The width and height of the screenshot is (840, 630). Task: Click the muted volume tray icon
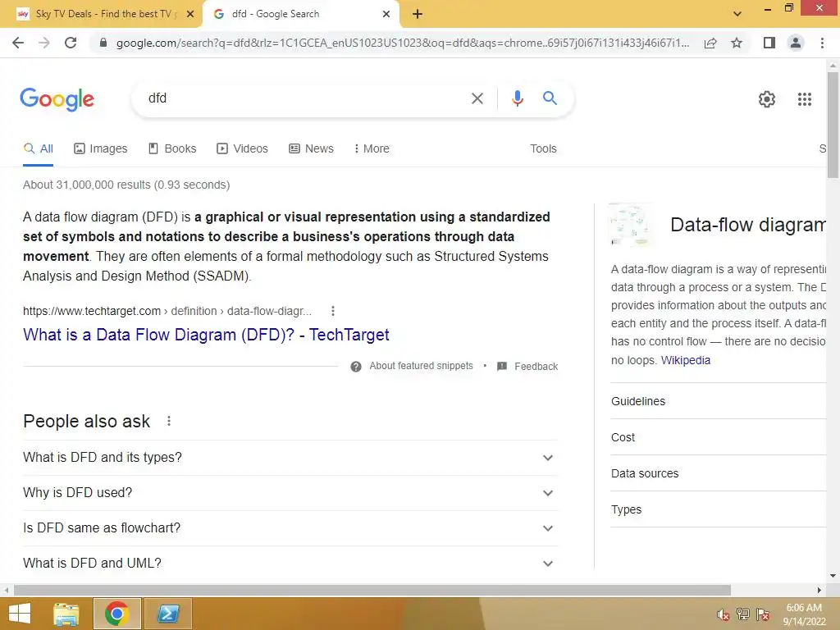click(724, 614)
